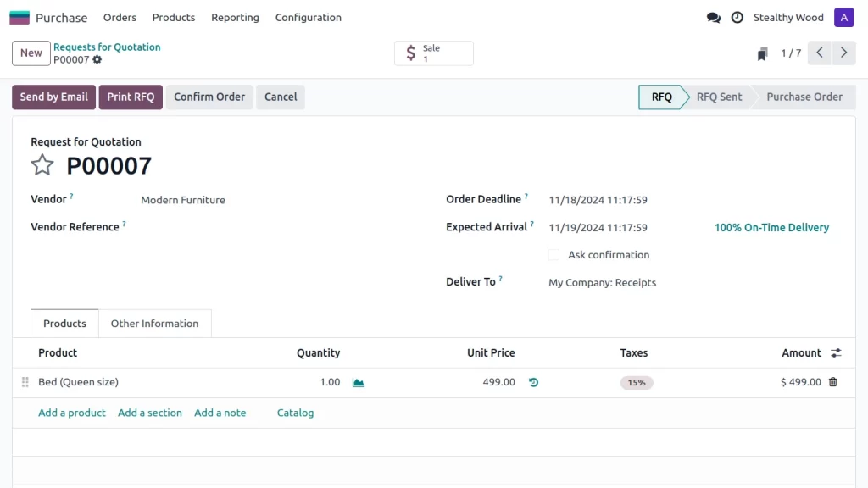The height and width of the screenshot is (488, 868).
Task: Click the Add a product link
Action: pos(72,413)
